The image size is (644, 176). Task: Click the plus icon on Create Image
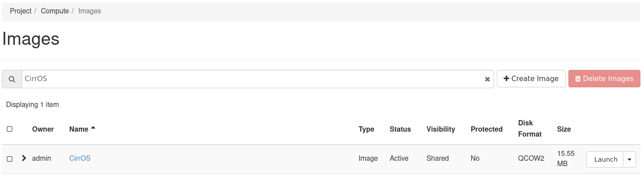(x=506, y=78)
